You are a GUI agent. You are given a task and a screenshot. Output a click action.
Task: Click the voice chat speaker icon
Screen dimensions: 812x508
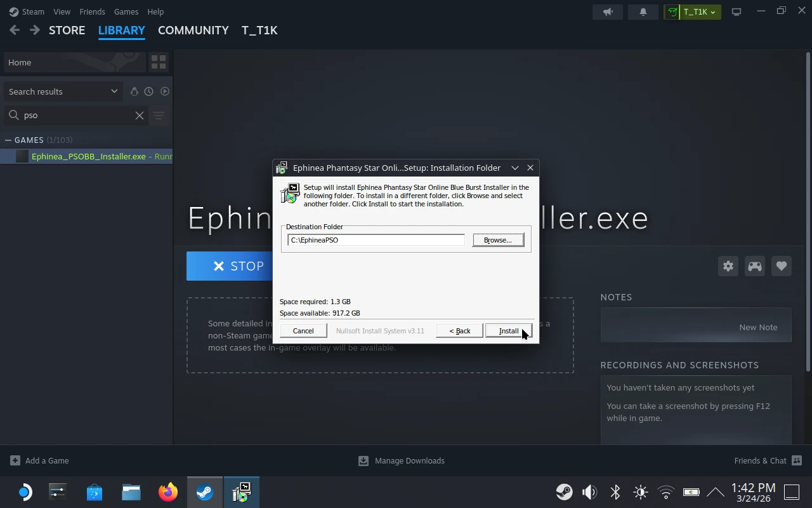pos(607,11)
